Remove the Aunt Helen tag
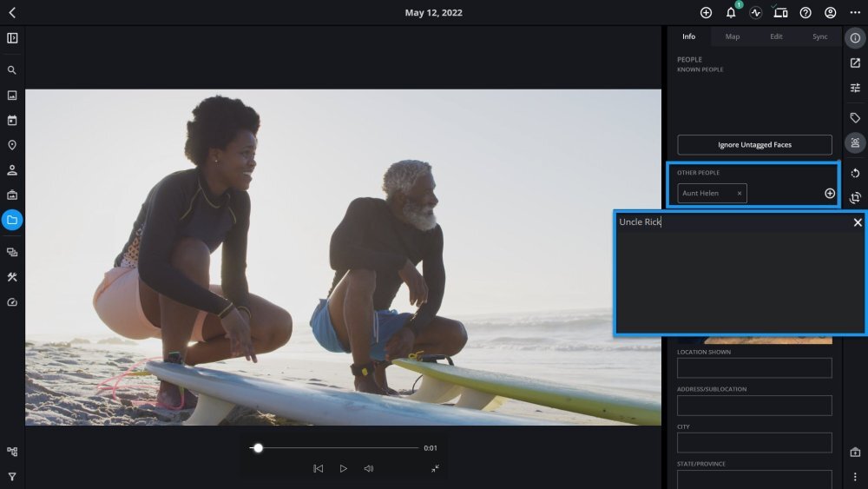This screenshot has height=489, width=868. pyautogui.click(x=740, y=194)
